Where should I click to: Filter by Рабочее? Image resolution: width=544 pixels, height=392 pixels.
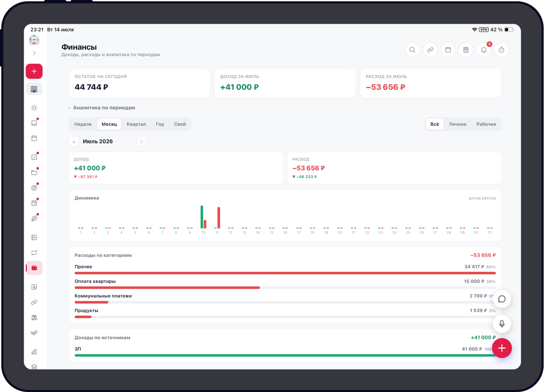pos(486,124)
